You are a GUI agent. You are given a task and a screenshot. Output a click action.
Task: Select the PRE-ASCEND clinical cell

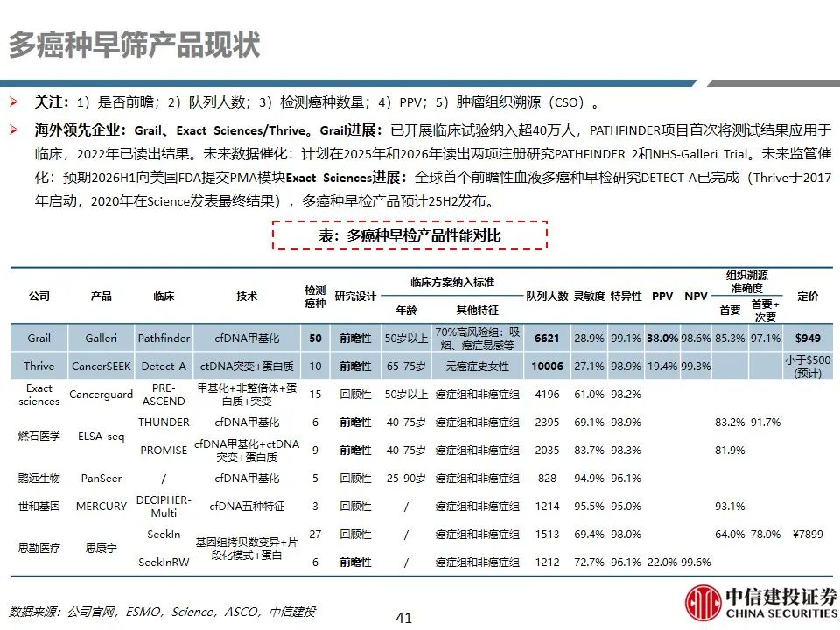click(164, 395)
